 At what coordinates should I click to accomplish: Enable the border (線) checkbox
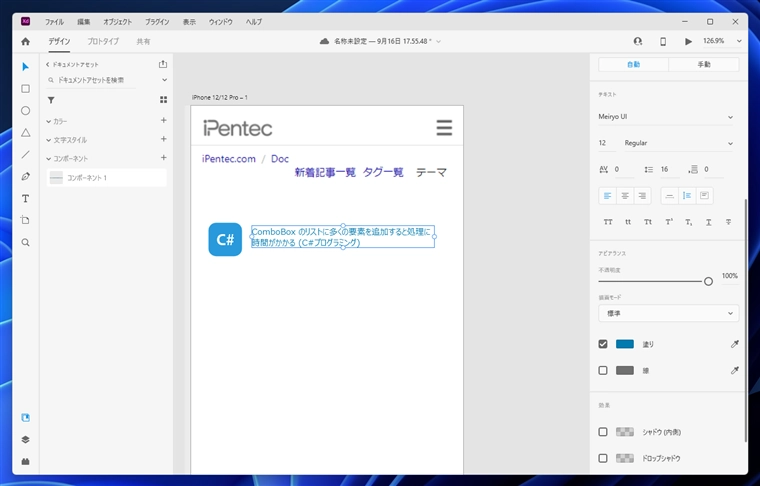(603, 370)
